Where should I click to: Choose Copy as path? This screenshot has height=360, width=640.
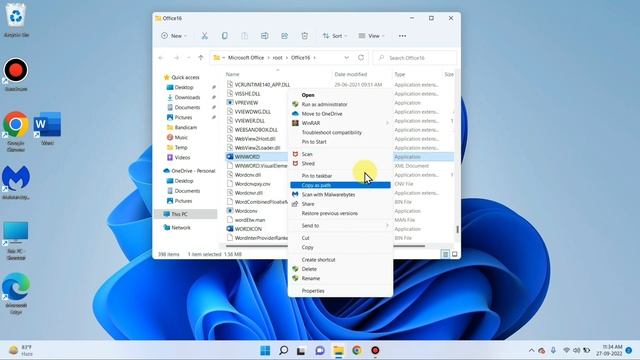pos(340,185)
